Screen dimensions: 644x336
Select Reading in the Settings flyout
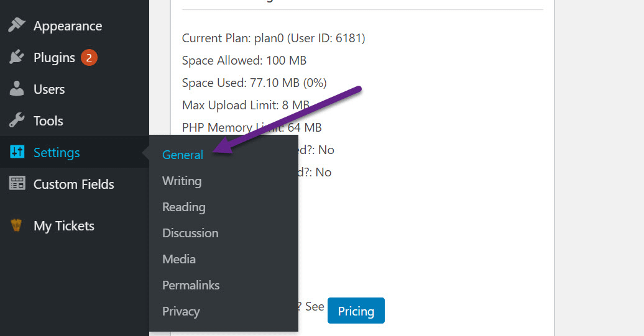click(x=183, y=207)
